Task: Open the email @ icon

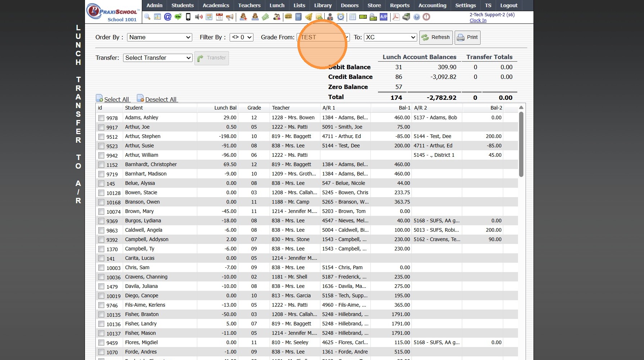Action: click(x=167, y=17)
